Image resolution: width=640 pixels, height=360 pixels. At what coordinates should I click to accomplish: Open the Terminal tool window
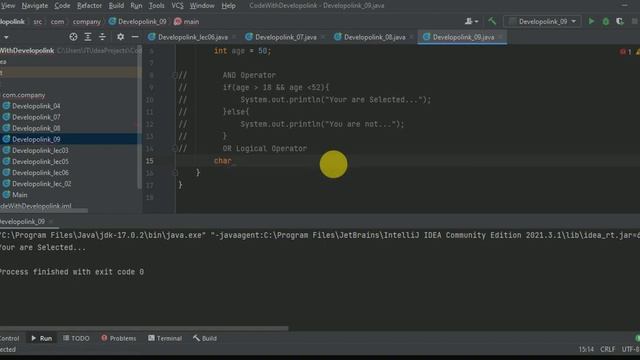[165, 338]
